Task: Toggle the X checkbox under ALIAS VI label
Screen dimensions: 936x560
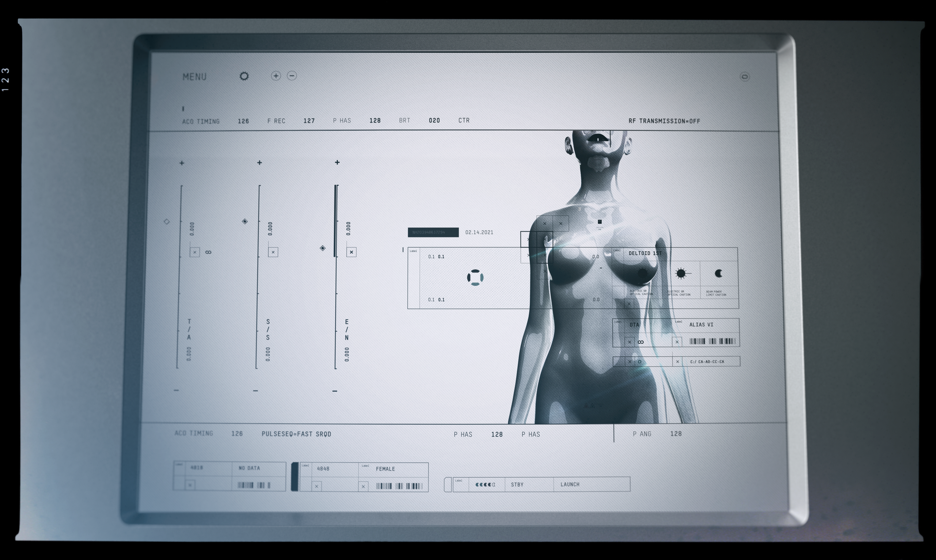Action: 677,342
